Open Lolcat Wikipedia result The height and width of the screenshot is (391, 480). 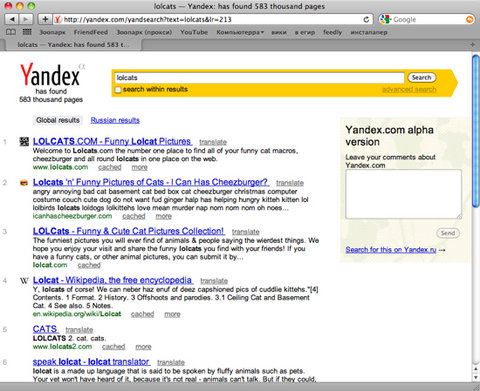pyautogui.click(x=113, y=280)
